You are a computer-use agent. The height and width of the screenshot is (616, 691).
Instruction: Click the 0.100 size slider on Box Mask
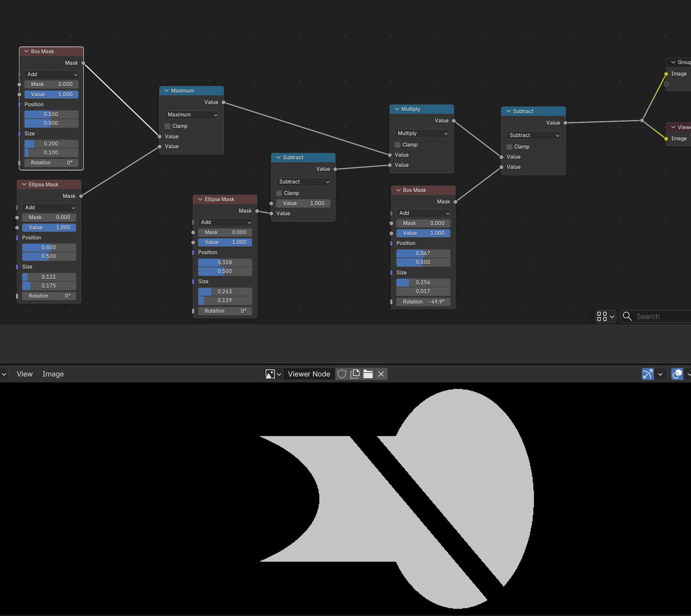51,153
